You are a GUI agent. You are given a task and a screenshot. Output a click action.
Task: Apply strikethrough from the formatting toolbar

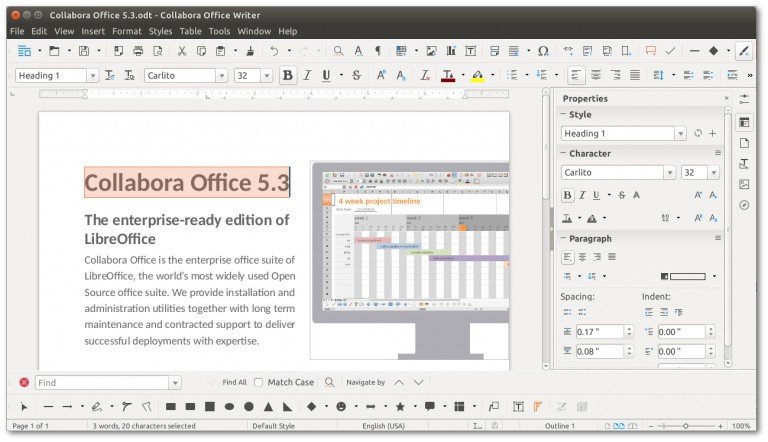356,75
